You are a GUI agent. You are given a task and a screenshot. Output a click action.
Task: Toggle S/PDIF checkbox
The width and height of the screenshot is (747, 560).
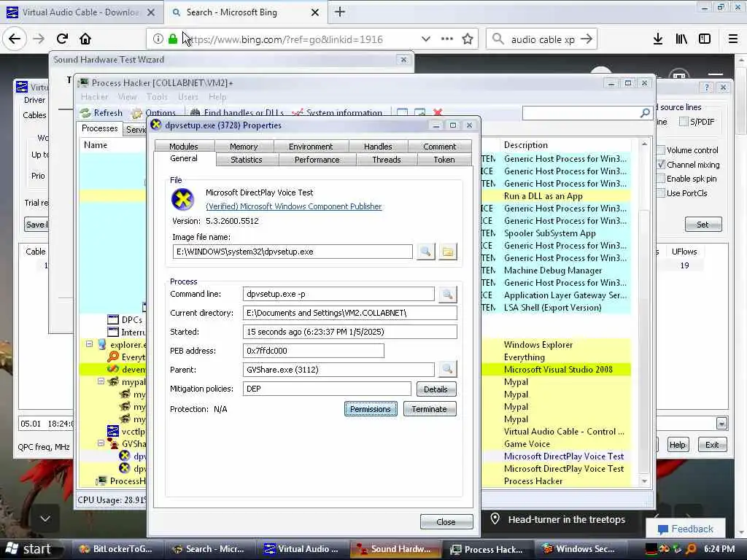[x=684, y=122]
